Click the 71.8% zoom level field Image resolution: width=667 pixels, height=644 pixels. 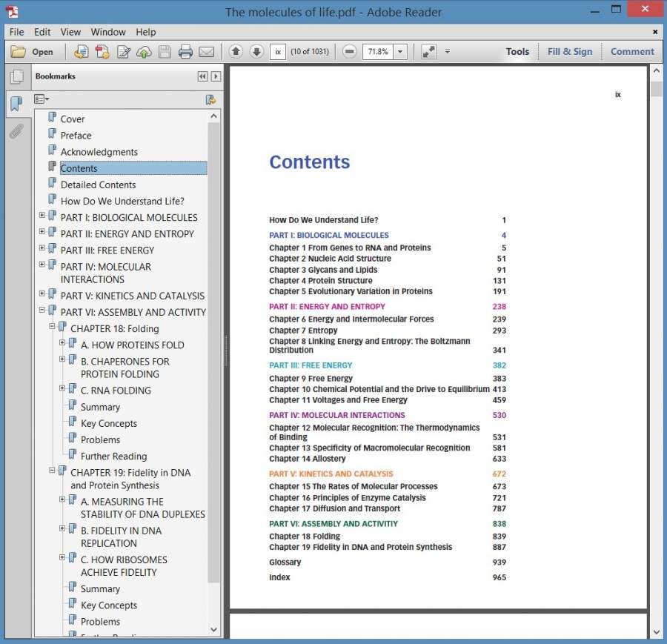coord(378,52)
